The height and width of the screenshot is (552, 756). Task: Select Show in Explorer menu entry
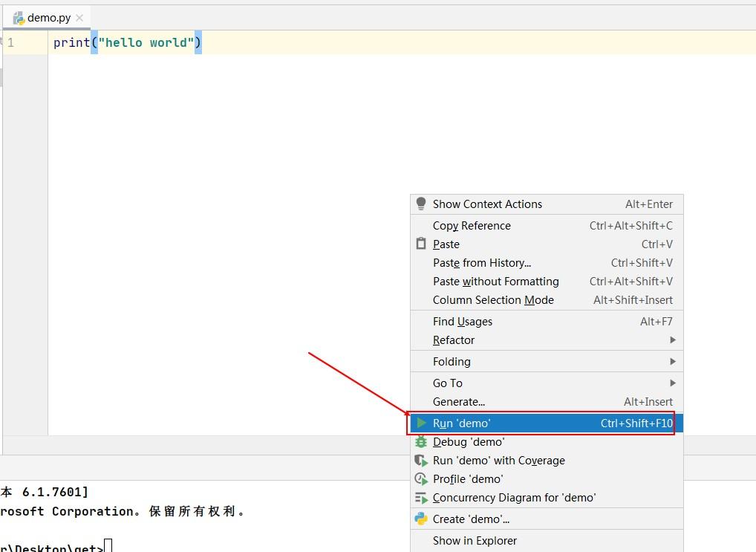547,540
